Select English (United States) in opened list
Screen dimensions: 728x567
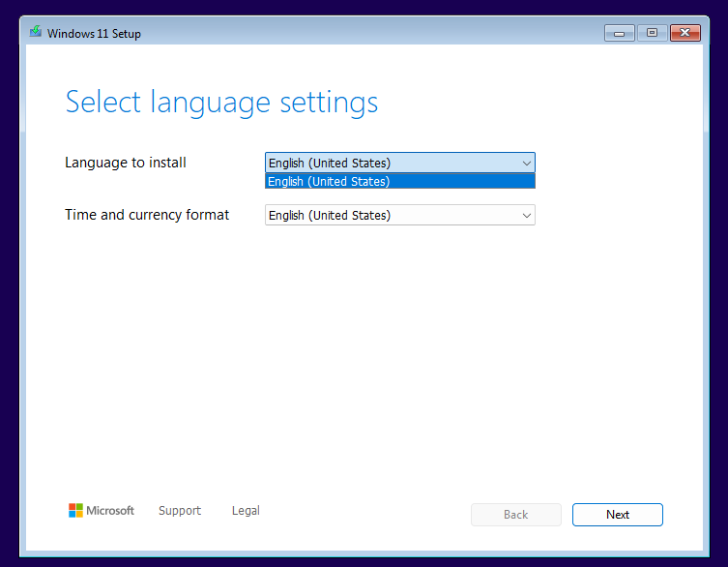tap(399, 181)
